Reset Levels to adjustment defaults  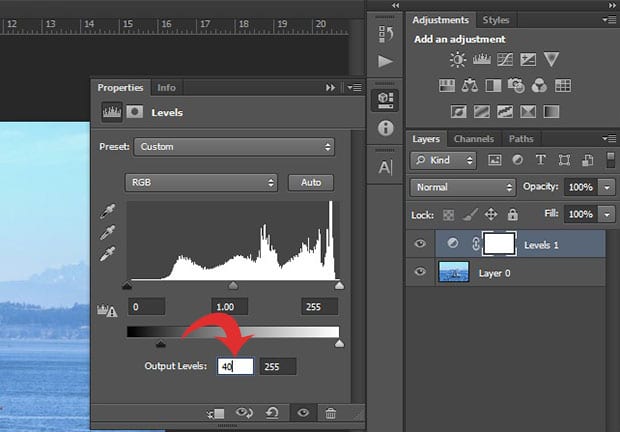pos(272,413)
